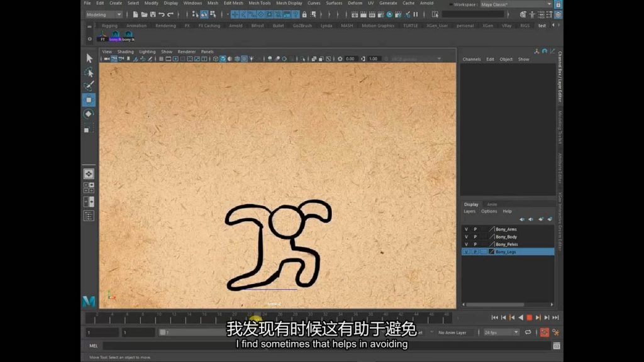Choose the Rotate tool in the toolbox
Viewport: 644px width, 362px height.
[89, 114]
